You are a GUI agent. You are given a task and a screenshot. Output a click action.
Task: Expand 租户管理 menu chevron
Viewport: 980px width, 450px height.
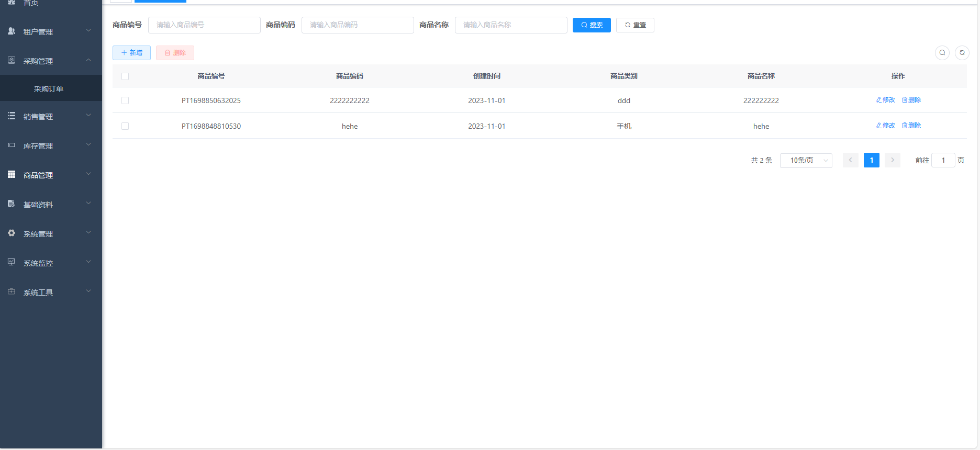88,30
